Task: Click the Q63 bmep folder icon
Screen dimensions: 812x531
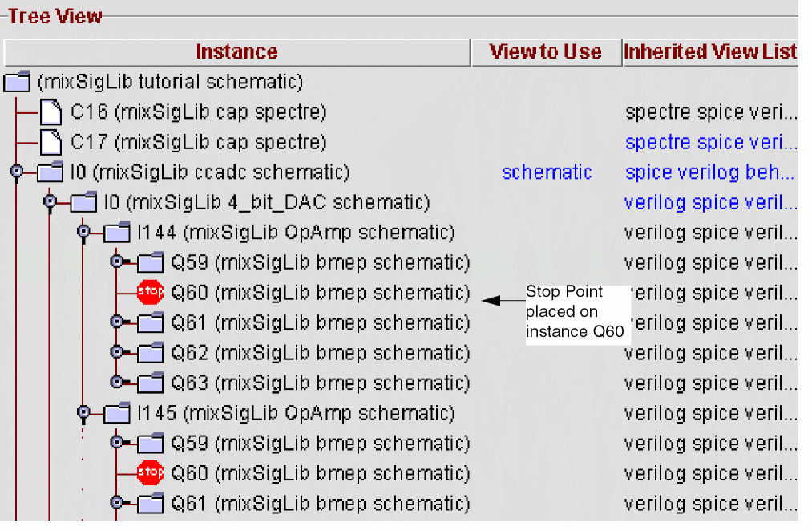Action: (x=150, y=383)
